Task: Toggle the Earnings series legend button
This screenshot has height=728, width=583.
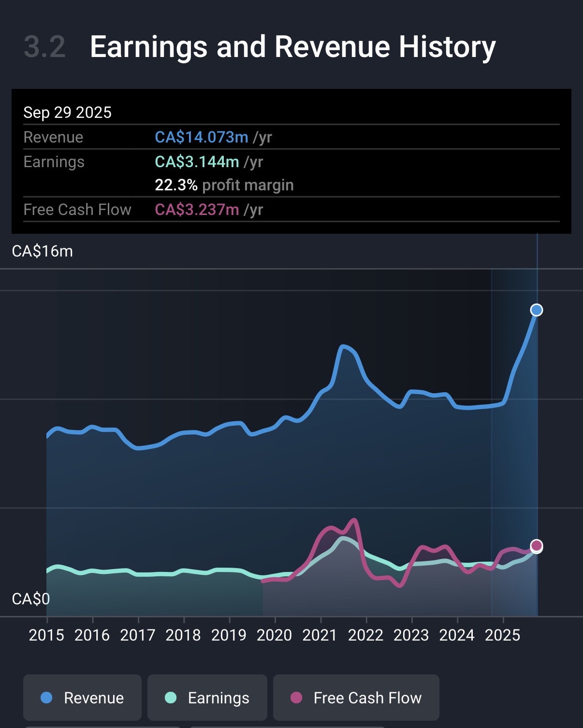Action: [x=207, y=698]
